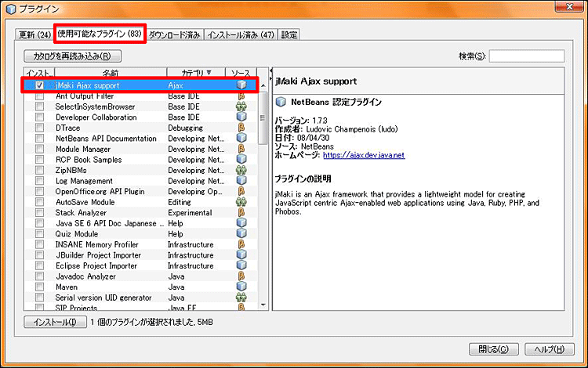Click NetBeans certified plugin cube icon in details
Viewport: 588px width, 368px height.
pos(281,102)
